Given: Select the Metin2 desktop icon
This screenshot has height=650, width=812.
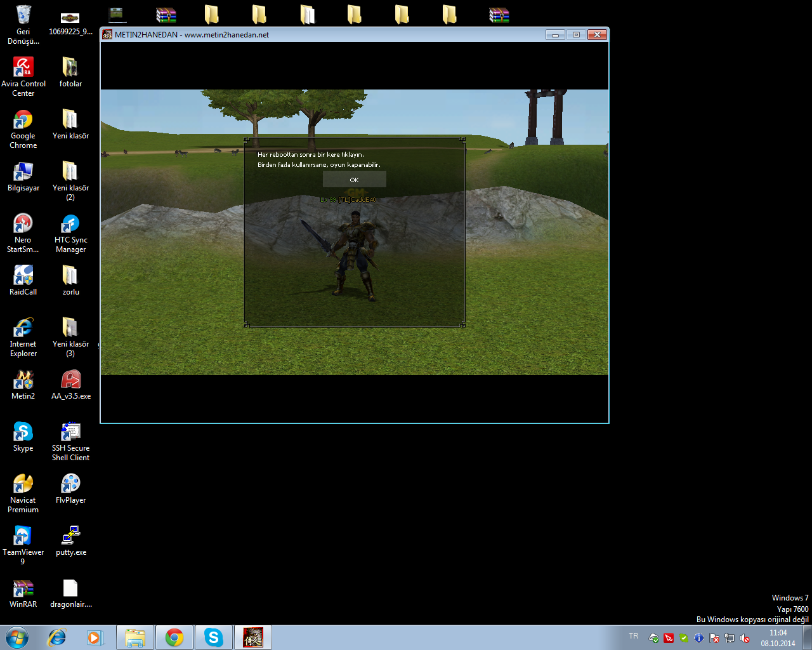Looking at the screenshot, I should coord(23,384).
